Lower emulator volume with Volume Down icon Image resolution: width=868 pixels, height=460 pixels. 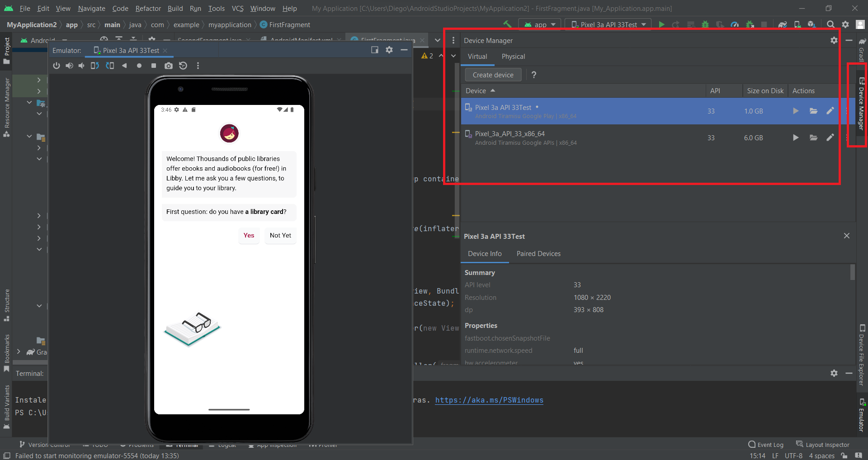81,66
